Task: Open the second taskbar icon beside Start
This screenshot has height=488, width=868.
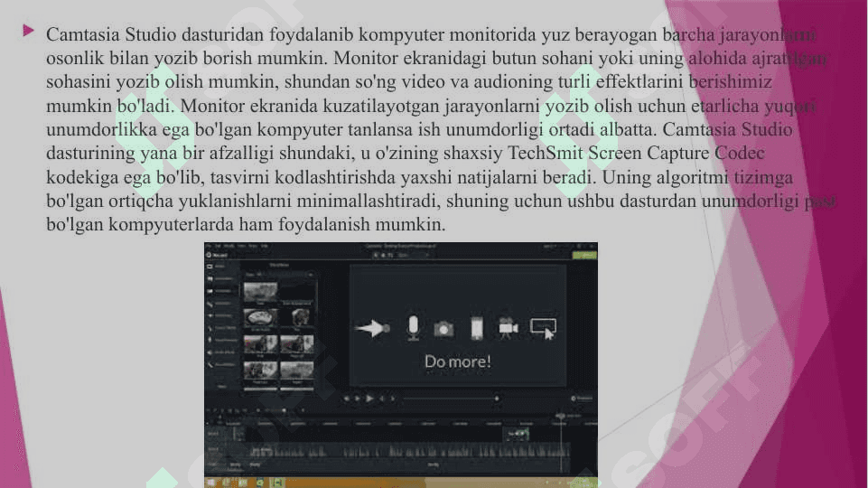Action: tap(227, 483)
